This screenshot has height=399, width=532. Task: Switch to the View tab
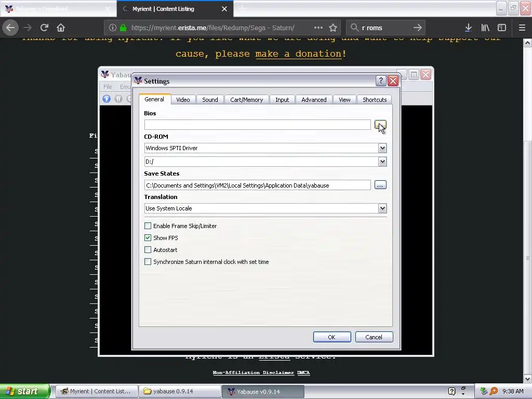pyautogui.click(x=344, y=100)
